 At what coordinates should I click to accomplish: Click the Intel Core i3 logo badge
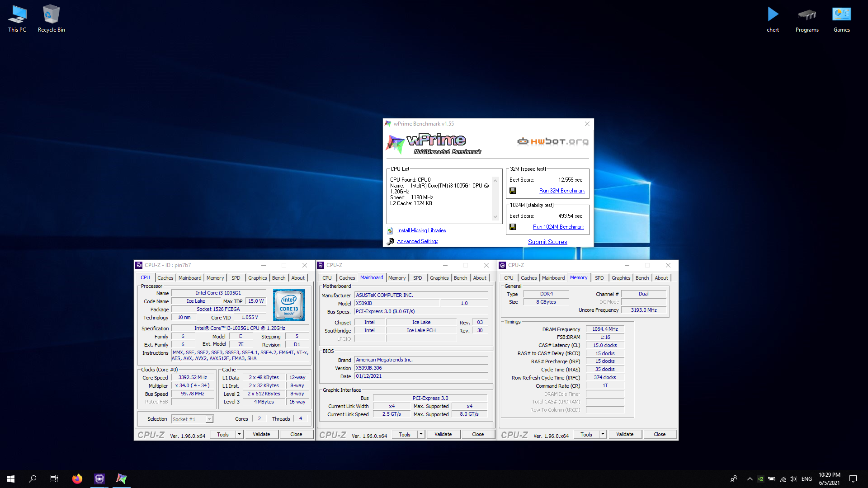tap(289, 305)
